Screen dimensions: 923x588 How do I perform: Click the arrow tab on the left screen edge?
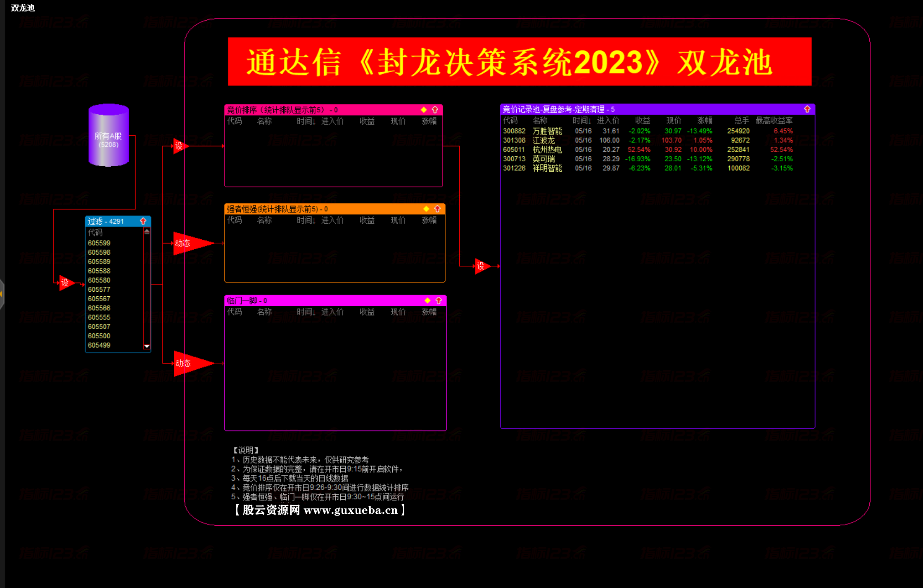(x=2, y=293)
